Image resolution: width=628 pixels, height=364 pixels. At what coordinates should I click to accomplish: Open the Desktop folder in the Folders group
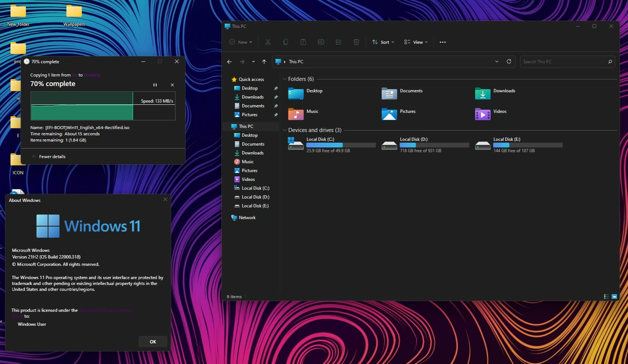click(305, 94)
